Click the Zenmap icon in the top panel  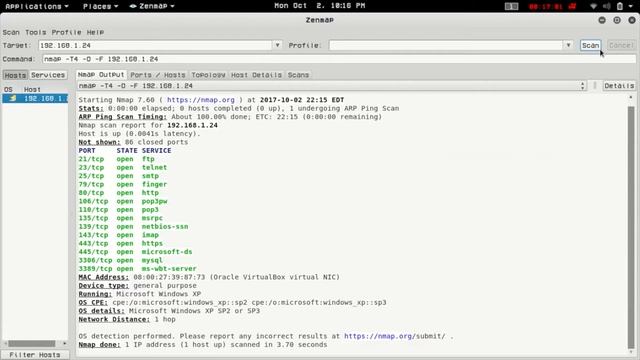(133, 6)
